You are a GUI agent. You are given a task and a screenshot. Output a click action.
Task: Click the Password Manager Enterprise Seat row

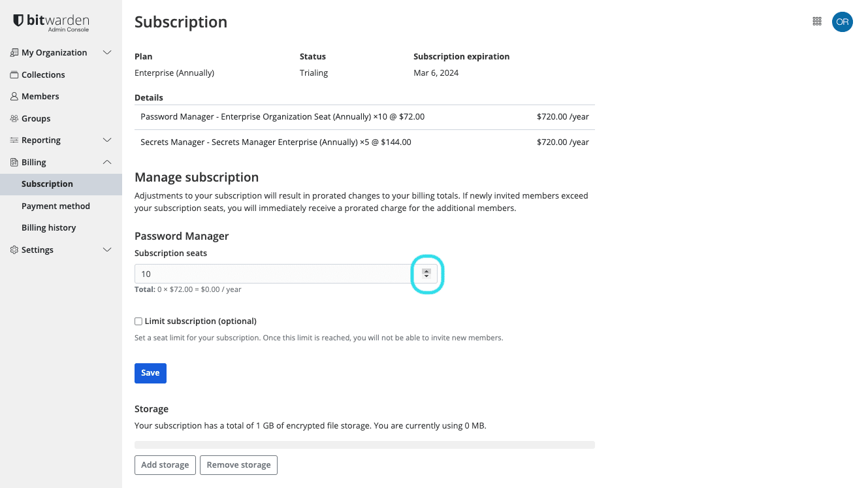click(x=364, y=117)
